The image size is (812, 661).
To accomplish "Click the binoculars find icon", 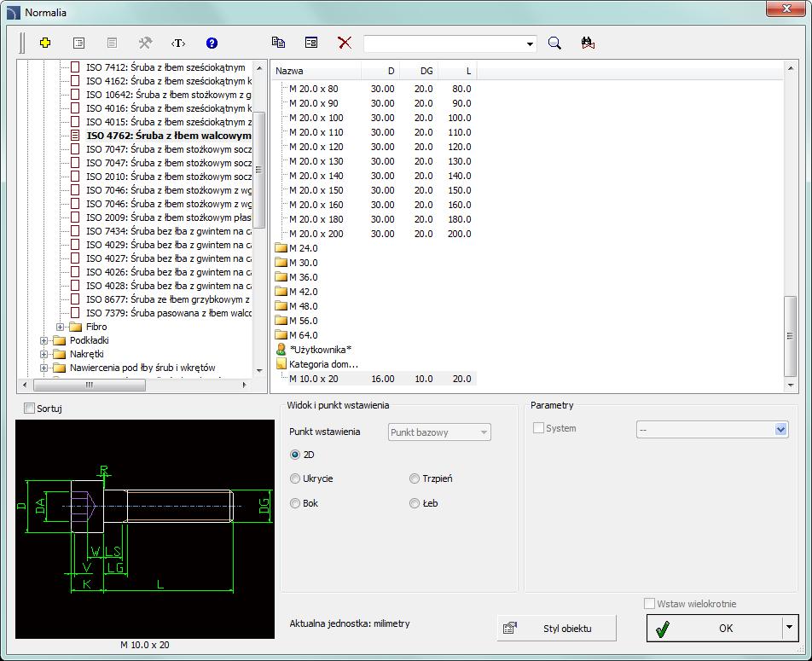I will [x=588, y=43].
